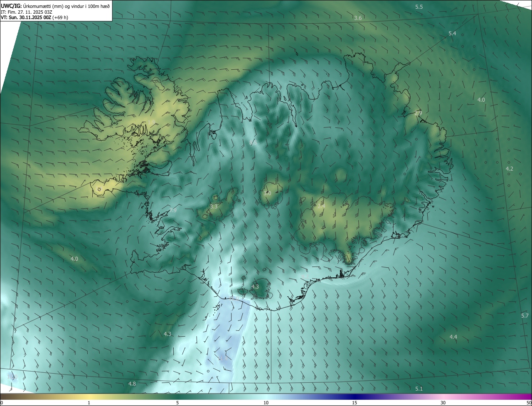Click the "5.1" value label on the map
The image size is (532, 406).
[x=419, y=389]
